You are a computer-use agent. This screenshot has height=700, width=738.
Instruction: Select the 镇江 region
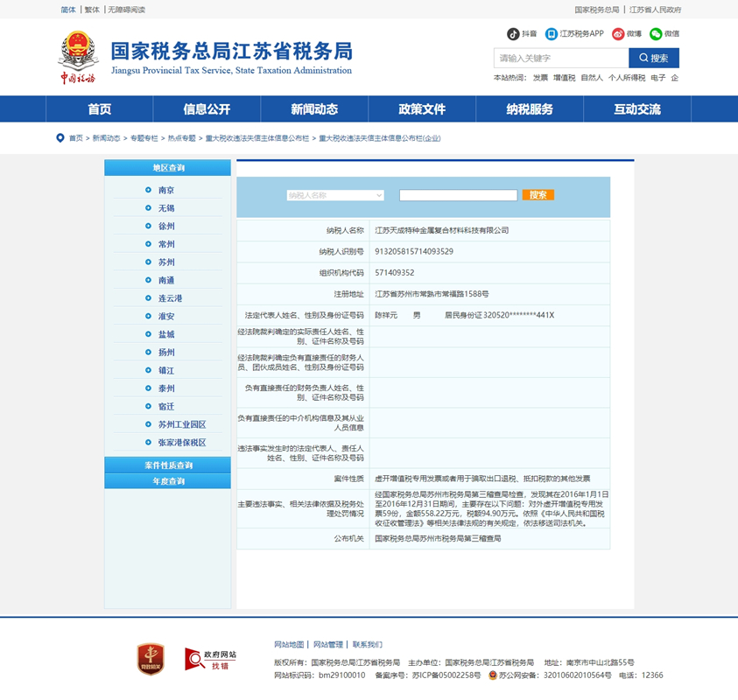click(166, 370)
